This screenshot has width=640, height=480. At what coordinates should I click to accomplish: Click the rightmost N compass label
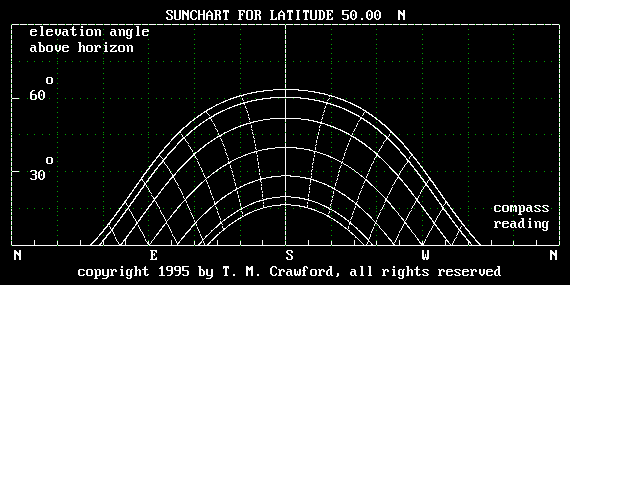pyautogui.click(x=553, y=255)
